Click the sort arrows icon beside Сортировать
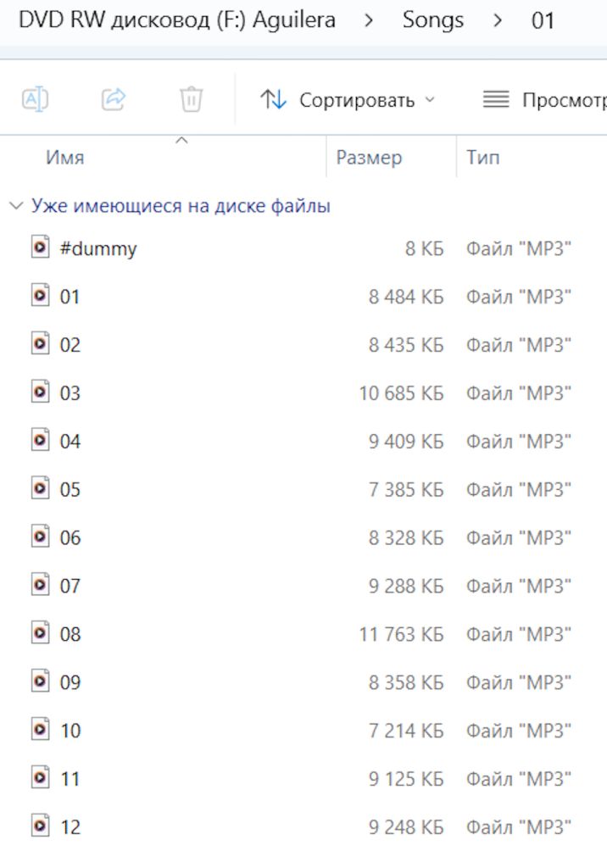607x868 pixels. pos(273,100)
